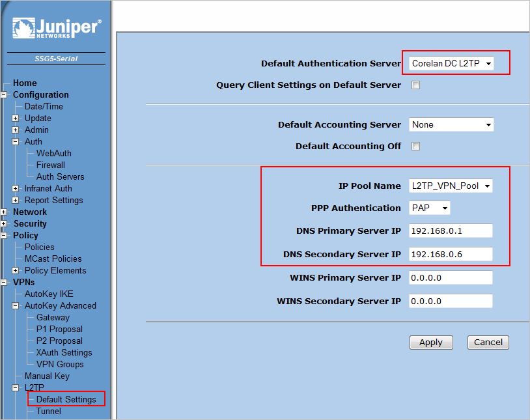Image resolution: width=530 pixels, height=420 pixels.
Task: Enable Query Client Settings on Default Server
Action: pyautogui.click(x=415, y=85)
